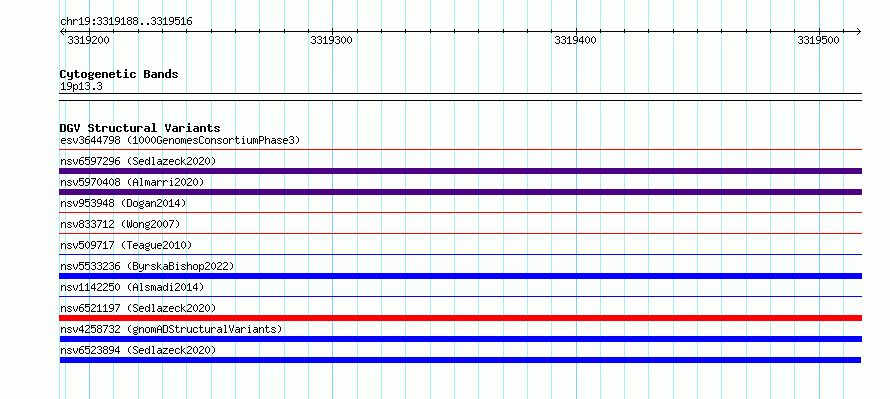Click the left arrow of the ruler
Screen dimensions: 890x399
[x=62, y=31]
